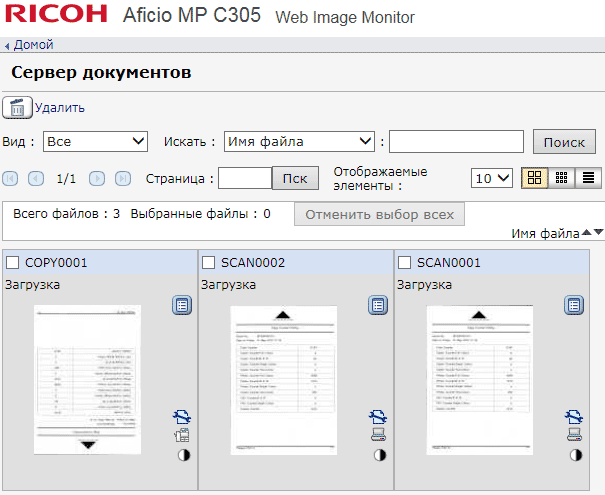
Task: Open details icon for SCAN0002
Action: [x=378, y=305]
